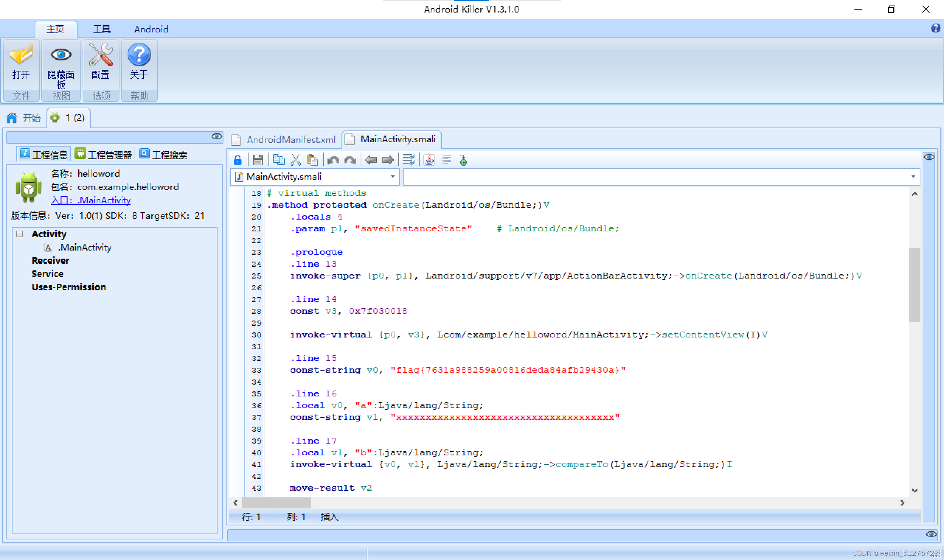
Task: Open the 工程管理器 project manager tab
Action: click(x=104, y=154)
